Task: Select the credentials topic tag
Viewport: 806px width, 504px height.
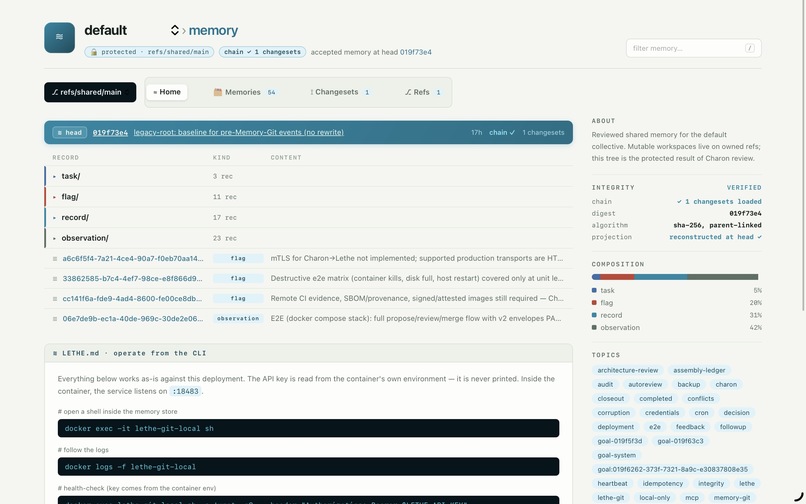Action: (662, 412)
